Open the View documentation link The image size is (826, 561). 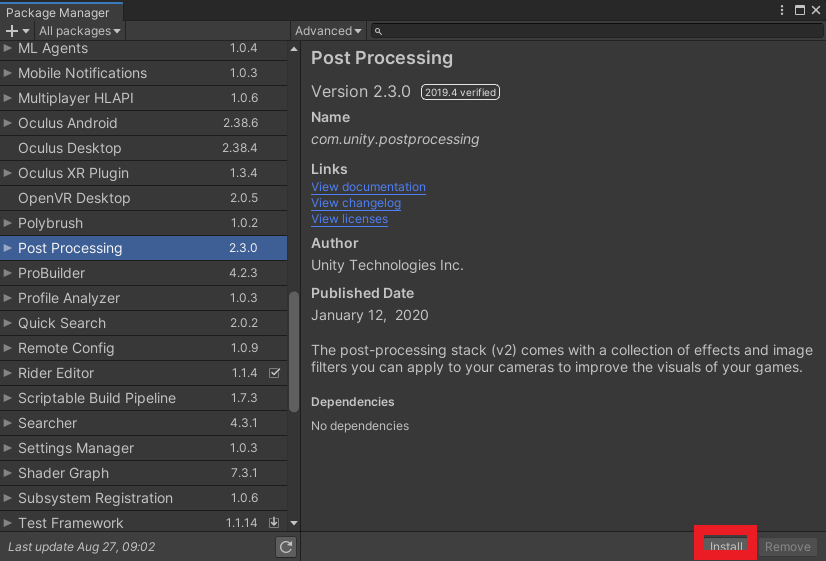368,187
